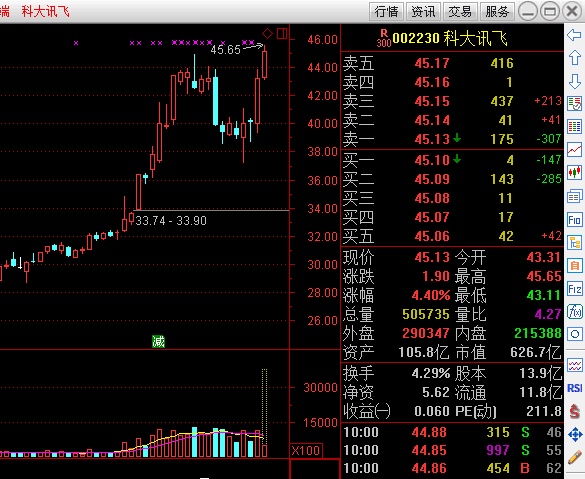Click the 最低 value 43.11
This screenshot has height=479, width=585.
pyautogui.click(x=544, y=295)
